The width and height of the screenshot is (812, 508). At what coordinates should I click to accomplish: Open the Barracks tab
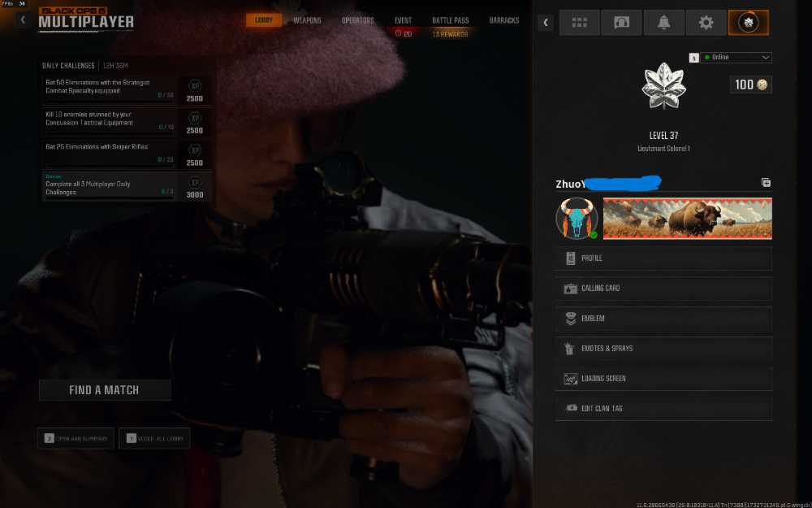504,20
